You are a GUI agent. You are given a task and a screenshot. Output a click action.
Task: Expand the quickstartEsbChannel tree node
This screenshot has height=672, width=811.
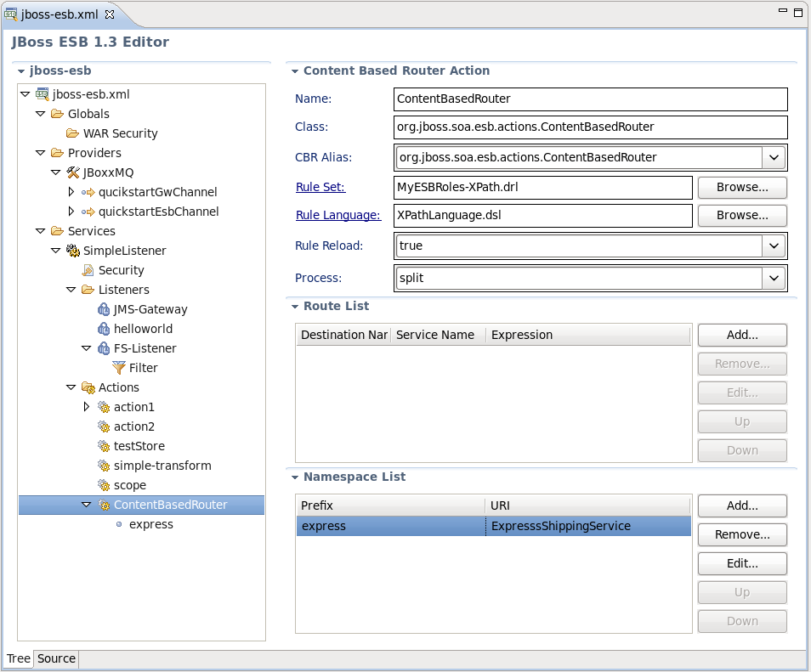[x=71, y=212]
